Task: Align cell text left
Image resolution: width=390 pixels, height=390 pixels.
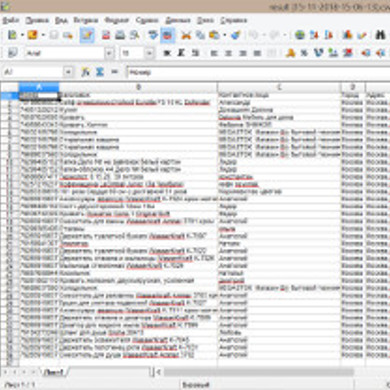Action: (214, 53)
